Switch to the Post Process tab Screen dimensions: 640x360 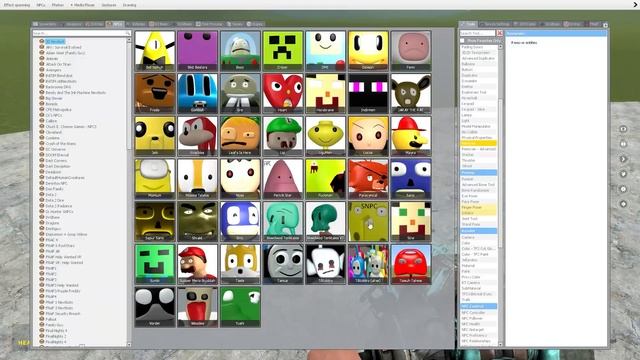click(209, 24)
